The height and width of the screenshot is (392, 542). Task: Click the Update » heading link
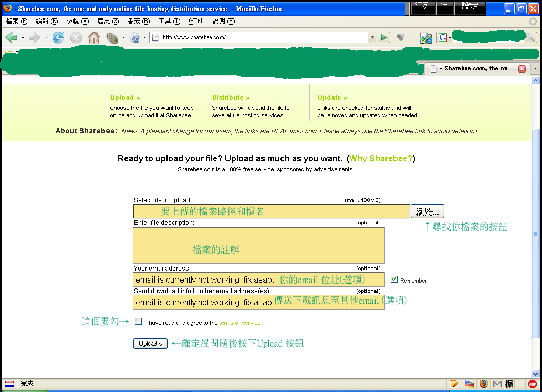tap(332, 98)
